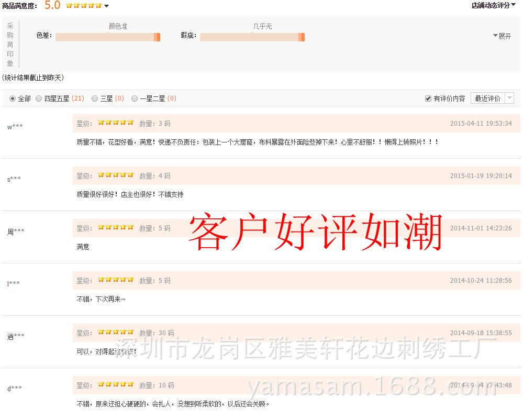523x420 pixels.
Task: Select the 一星二星 radio filter
Action: 135,98
